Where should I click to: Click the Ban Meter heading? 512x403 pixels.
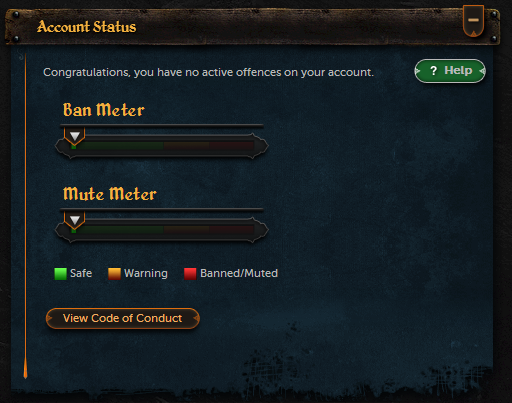point(104,110)
